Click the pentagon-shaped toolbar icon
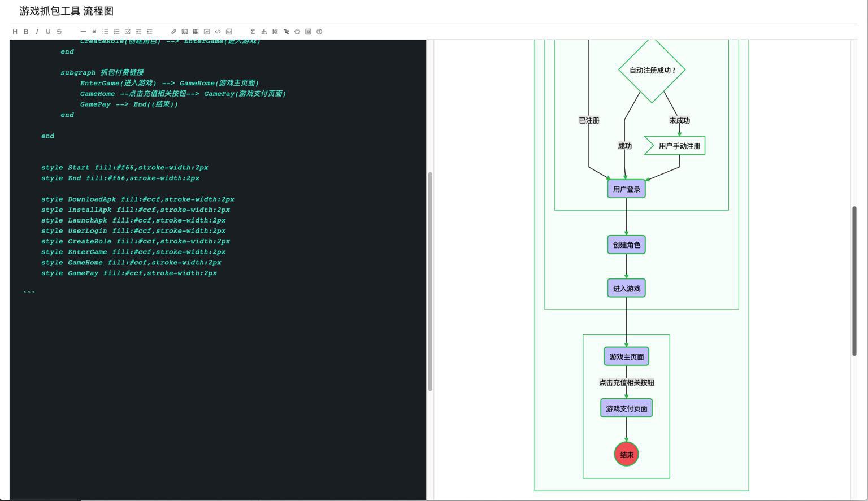 point(297,32)
